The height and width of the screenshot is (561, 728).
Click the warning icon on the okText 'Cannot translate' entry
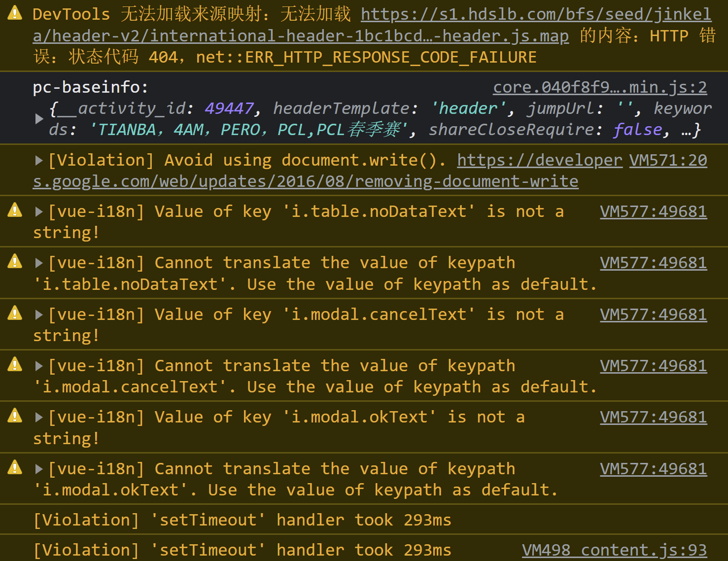point(14,467)
